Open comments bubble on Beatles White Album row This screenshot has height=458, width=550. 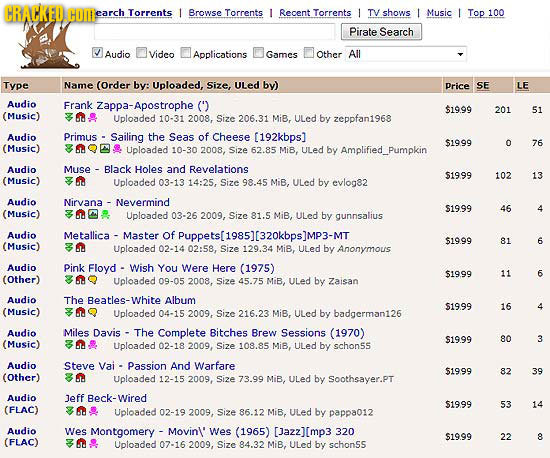pyautogui.click(x=93, y=312)
